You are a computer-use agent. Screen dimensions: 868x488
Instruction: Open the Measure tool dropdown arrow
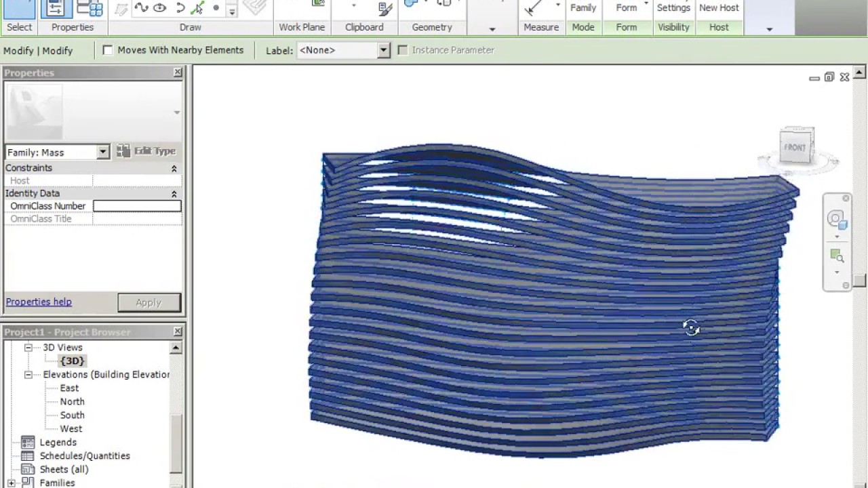[557, 5]
